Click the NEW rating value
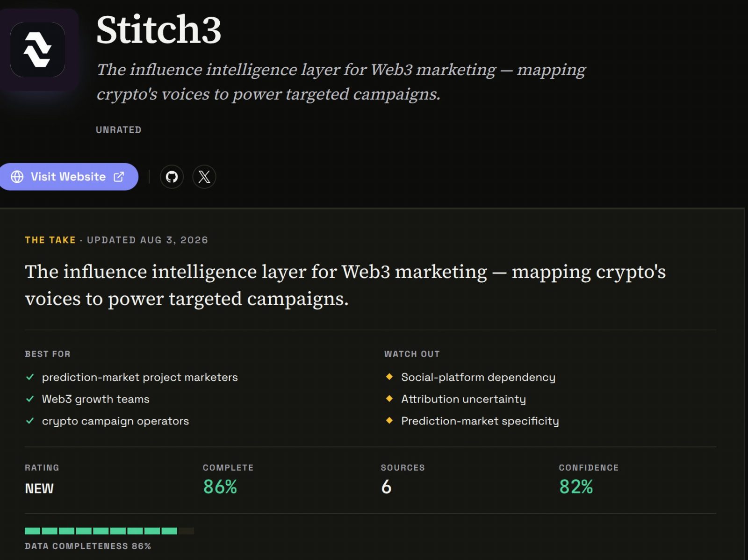 39,488
